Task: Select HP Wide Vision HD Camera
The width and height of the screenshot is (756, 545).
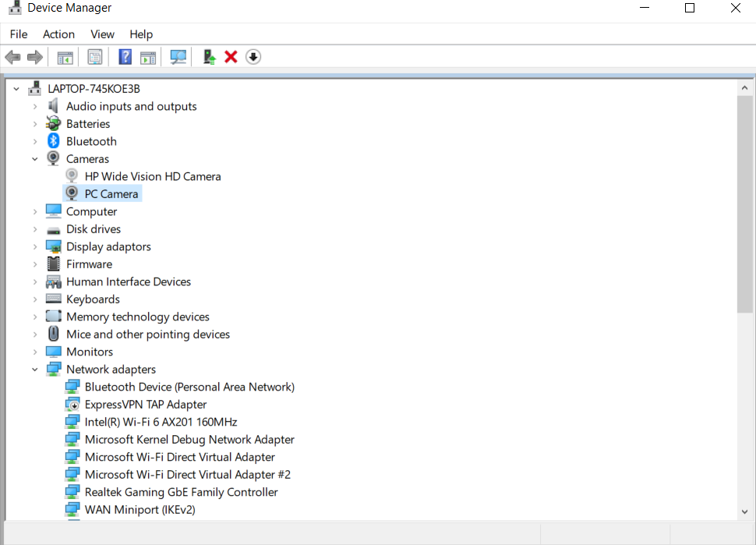Action: coord(153,176)
